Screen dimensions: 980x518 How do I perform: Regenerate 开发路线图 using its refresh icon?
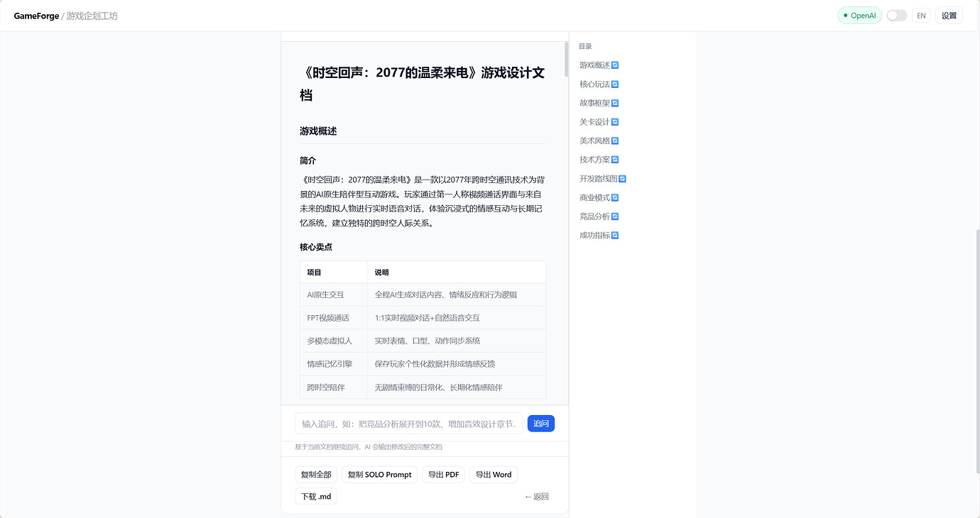click(x=622, y=179)
